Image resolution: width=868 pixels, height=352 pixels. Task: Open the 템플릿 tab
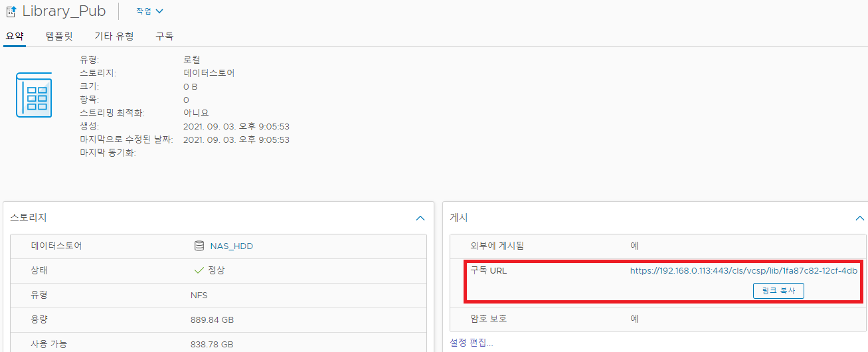point(59,36)
